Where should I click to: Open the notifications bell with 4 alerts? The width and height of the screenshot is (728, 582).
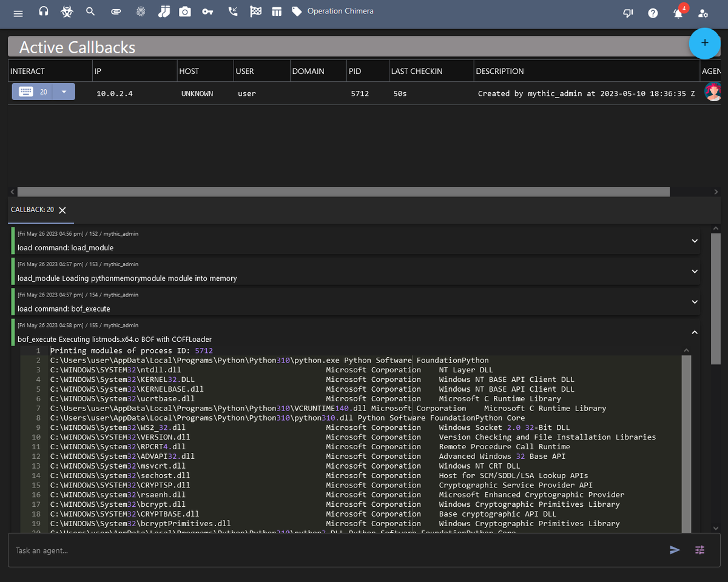coord(679,13)
